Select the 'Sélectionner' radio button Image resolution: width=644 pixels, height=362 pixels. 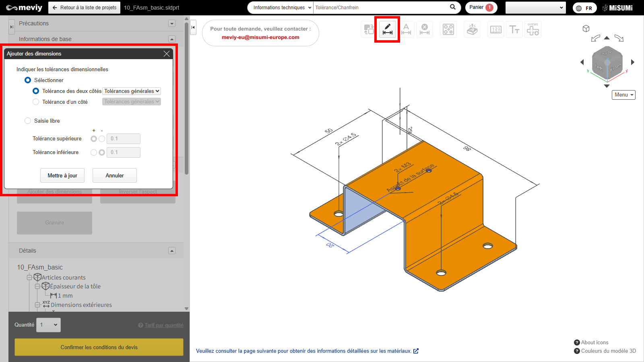[x=28, y=80]
